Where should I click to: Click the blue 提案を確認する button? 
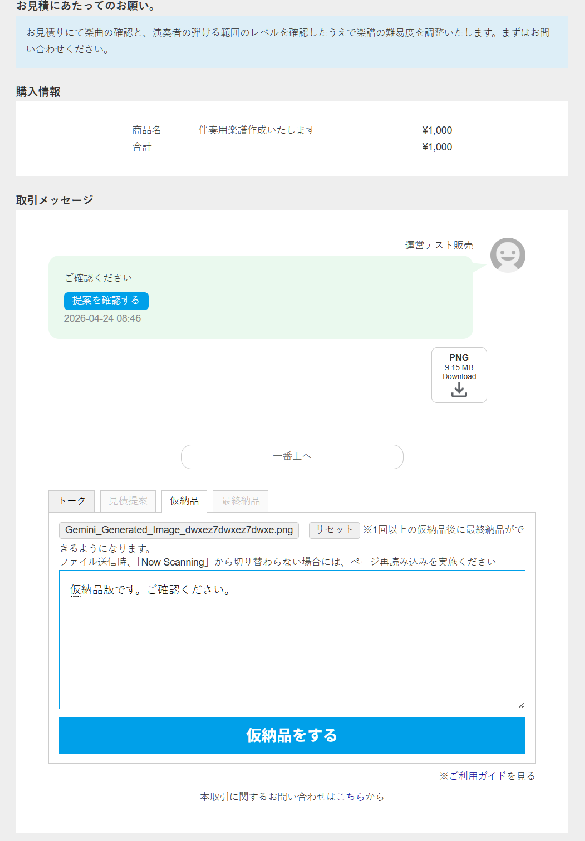pos(106,300)
